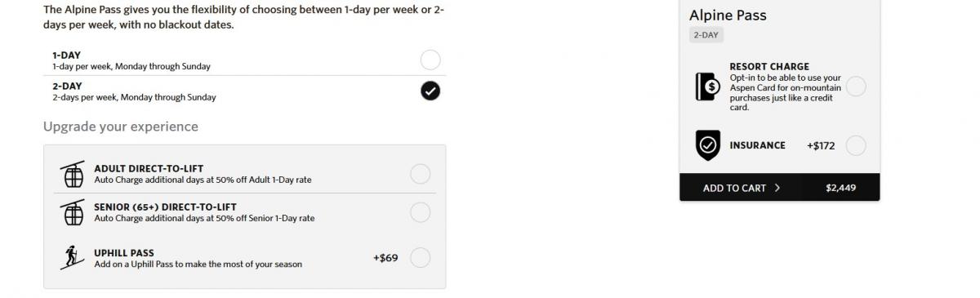Select the 1-DAY pass option

430,60
